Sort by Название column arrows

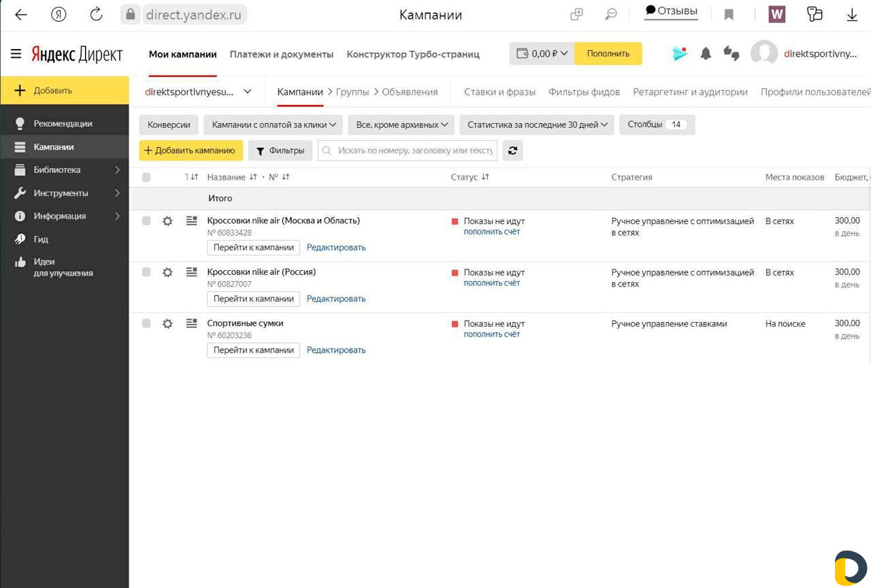click(253, 177)
